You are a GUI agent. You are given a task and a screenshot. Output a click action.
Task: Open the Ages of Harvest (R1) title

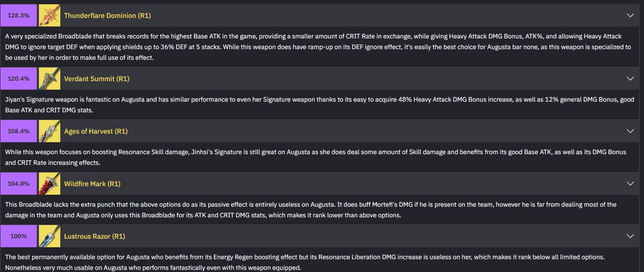(96, 131)
